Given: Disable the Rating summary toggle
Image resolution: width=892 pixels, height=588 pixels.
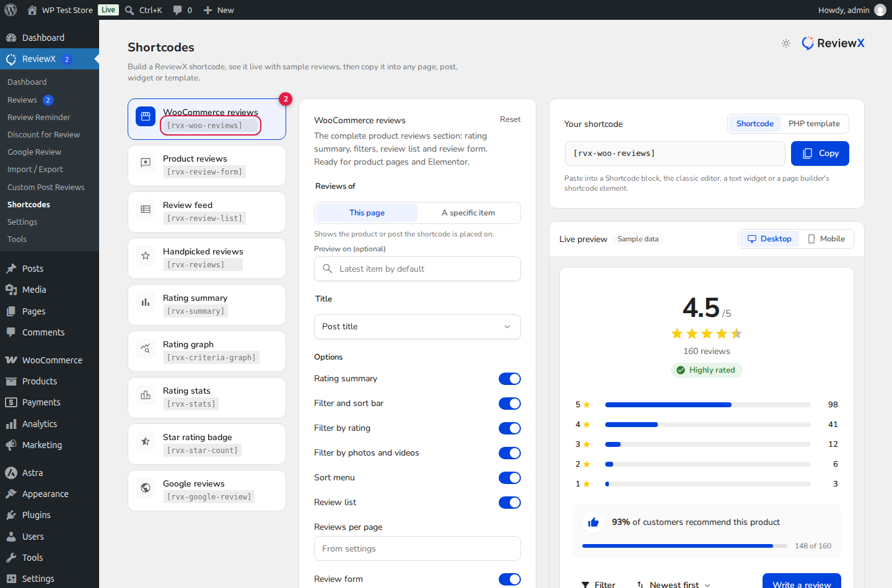Looking at the screenshot, I should click(x=510, y=379).
